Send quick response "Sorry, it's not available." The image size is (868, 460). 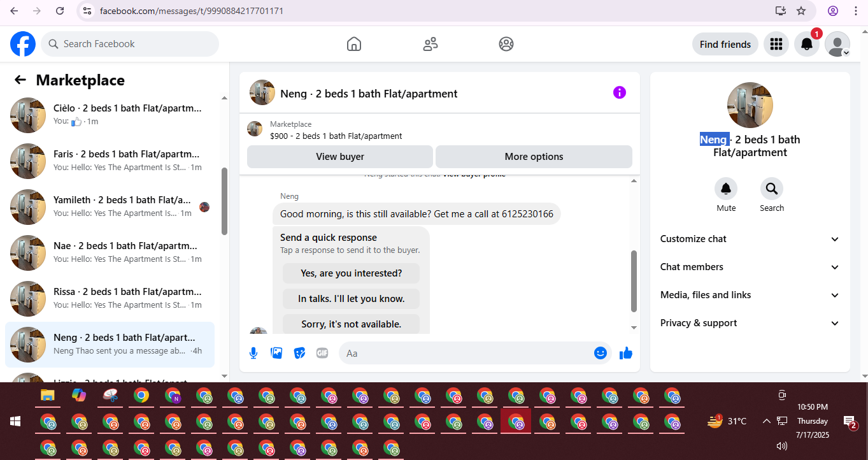click(352, 324)
